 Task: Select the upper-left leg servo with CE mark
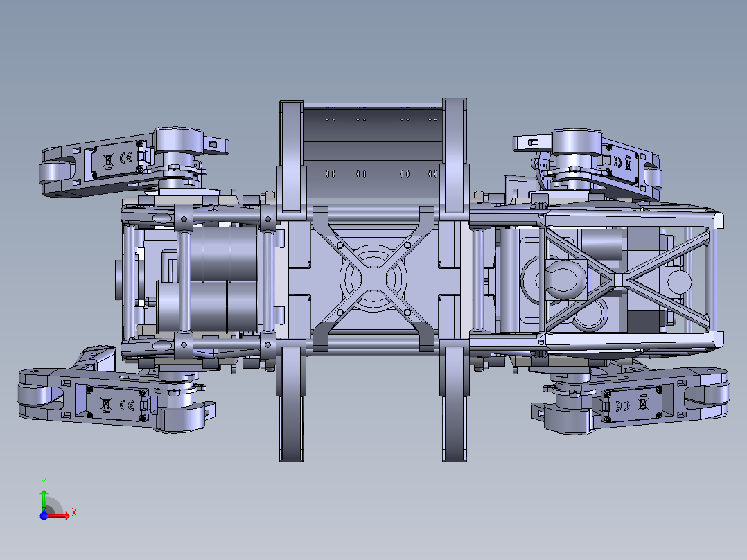coord(116,159)
